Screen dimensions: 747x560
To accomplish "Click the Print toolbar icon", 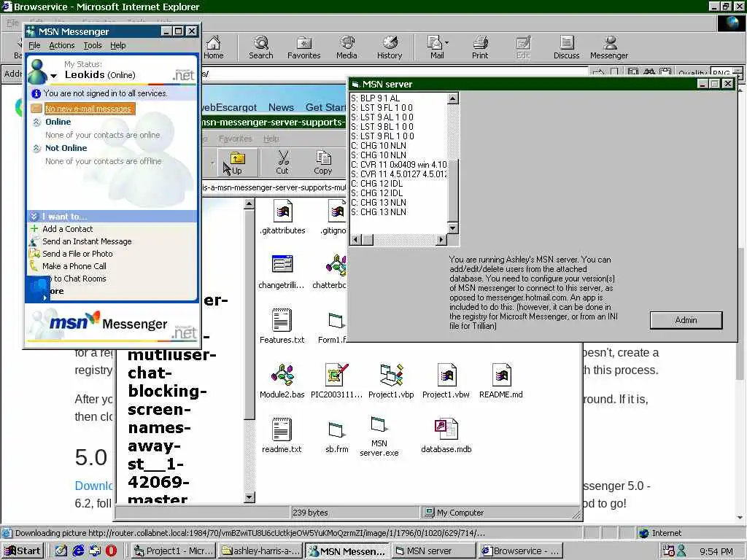I will (x=480, y=47).
